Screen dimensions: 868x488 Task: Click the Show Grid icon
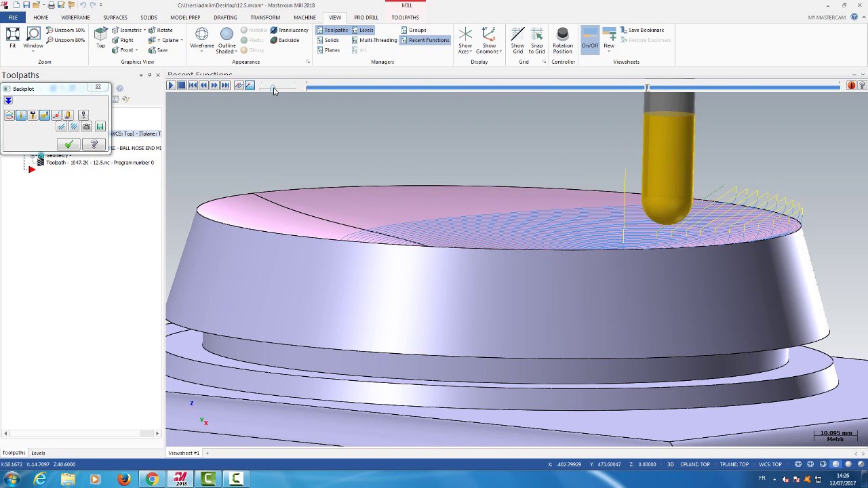point(517,41)
